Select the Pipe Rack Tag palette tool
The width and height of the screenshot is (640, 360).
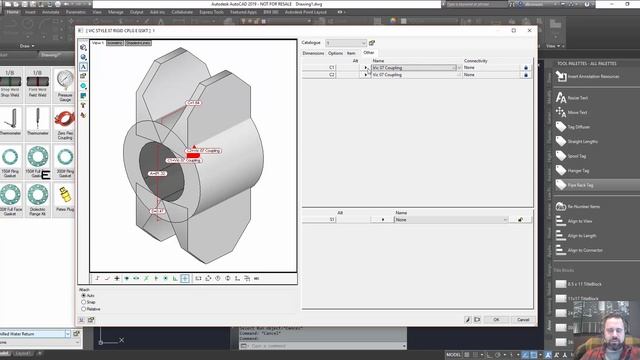[x=575, y=185]
